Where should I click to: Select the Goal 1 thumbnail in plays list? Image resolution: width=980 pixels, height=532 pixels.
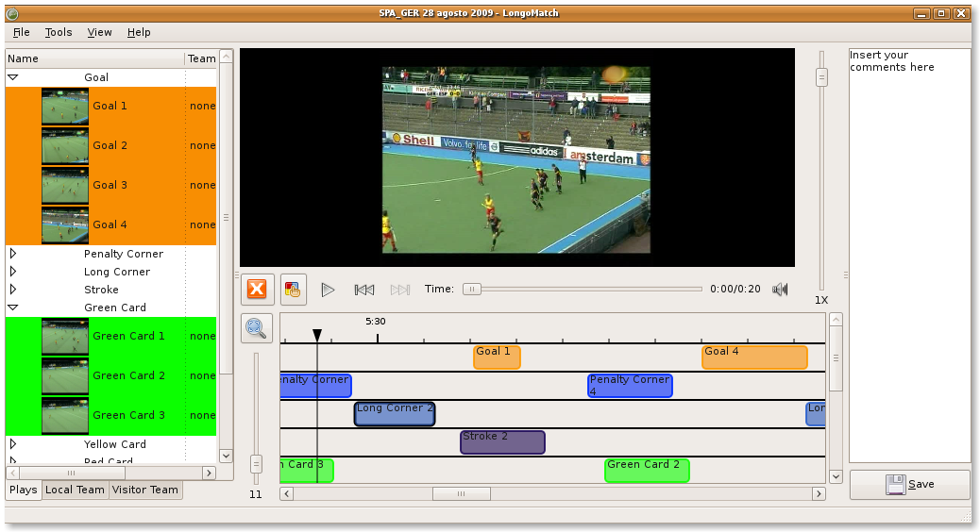(x=65, y=107)
